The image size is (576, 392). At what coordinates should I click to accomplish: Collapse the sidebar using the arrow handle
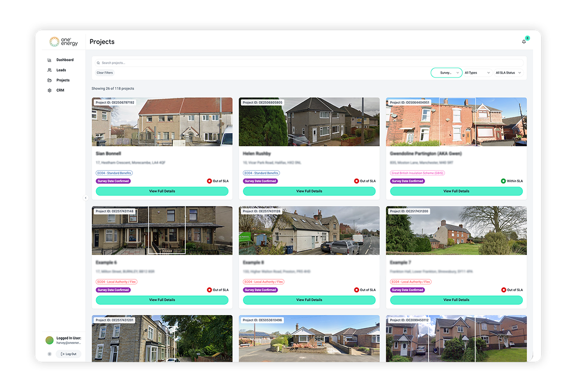pyautogui.click(x=85, y=198)
